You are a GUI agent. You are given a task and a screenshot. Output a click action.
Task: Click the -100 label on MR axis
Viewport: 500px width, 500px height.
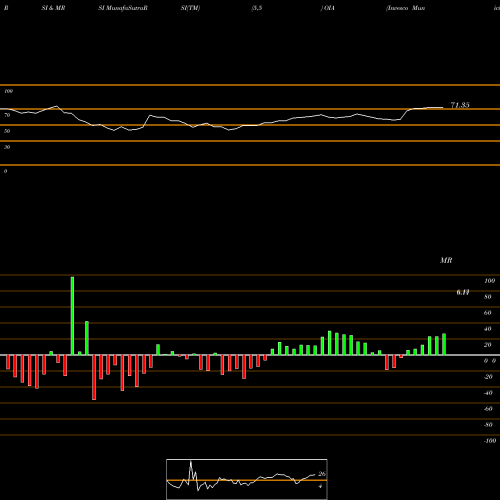(x=490, y=441)
